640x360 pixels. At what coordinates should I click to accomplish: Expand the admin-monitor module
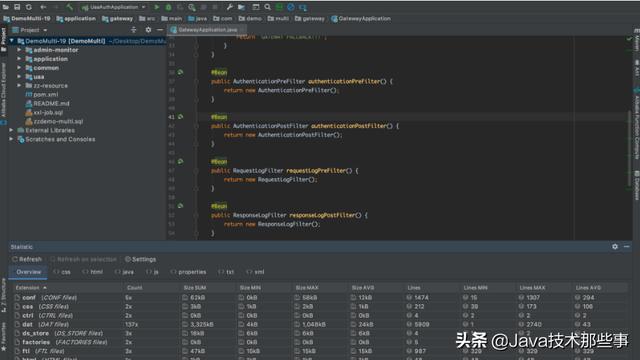pyautogui.click(x=19, y=50)
